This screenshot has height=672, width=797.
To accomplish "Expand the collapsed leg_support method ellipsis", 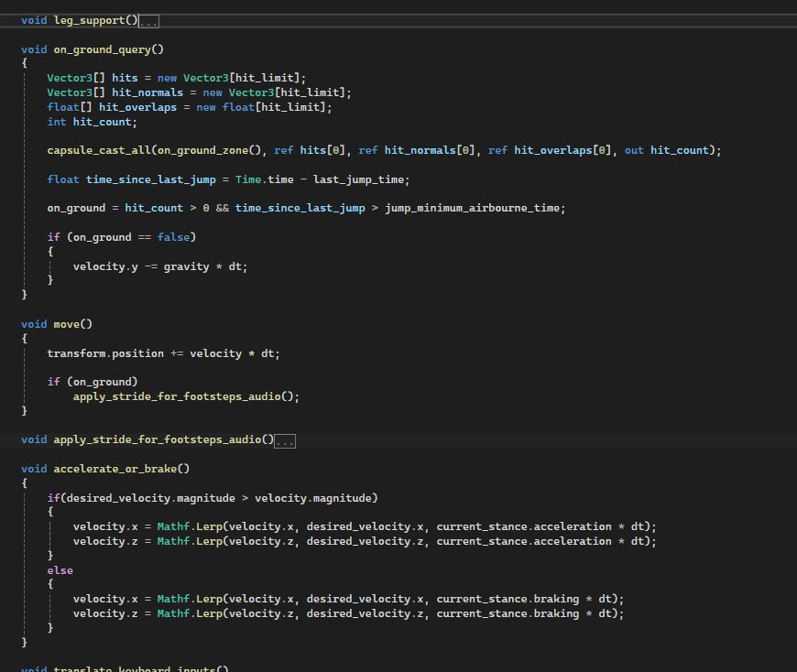I will tap(148, 21).
